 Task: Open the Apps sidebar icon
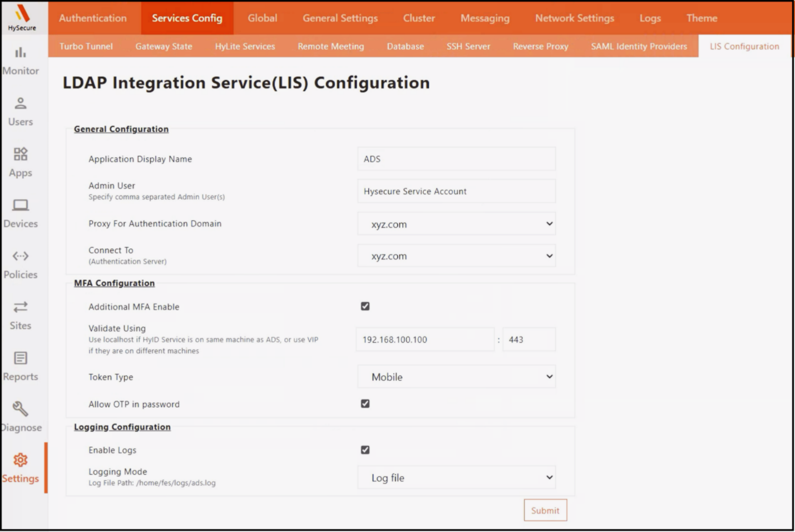[x=21, y=154]
